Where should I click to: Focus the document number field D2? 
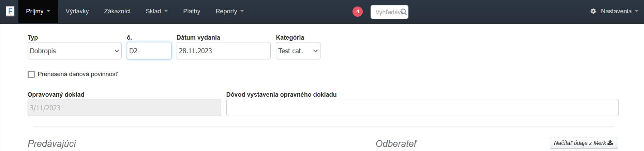tap(149, 51)
